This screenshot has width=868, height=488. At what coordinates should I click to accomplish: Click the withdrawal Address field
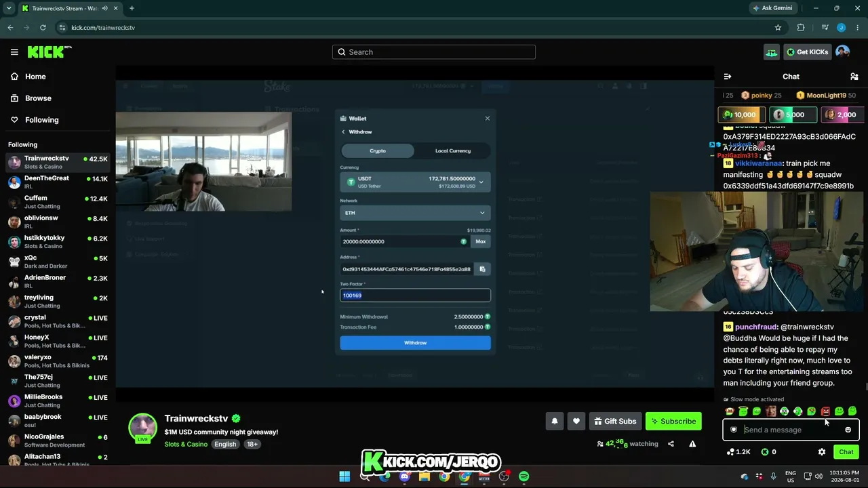406,269
